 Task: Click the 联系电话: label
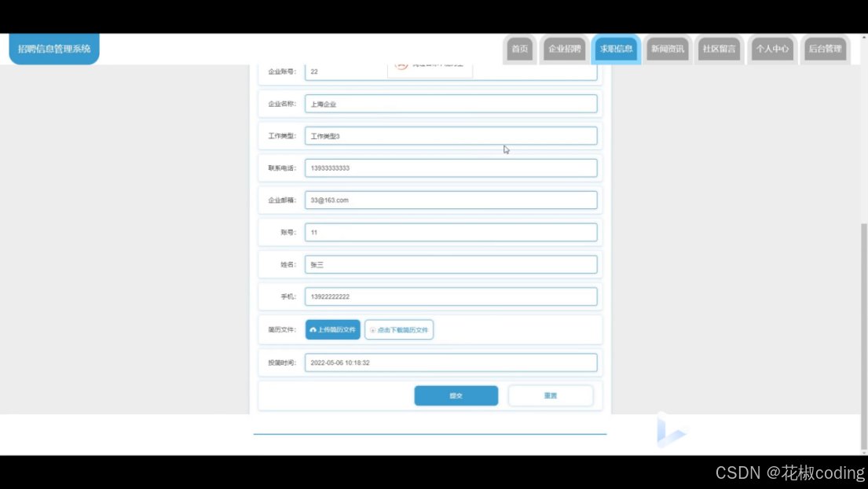pos(282,167)
